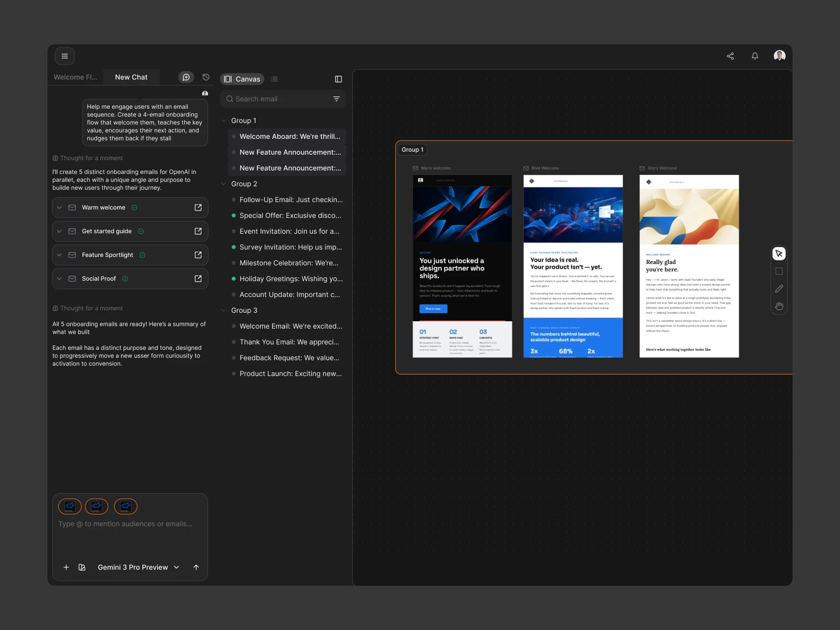This screenshot has height=630, width=840.
Task: Open Warm welcome email in external view
Action: (x=198, y=208)
